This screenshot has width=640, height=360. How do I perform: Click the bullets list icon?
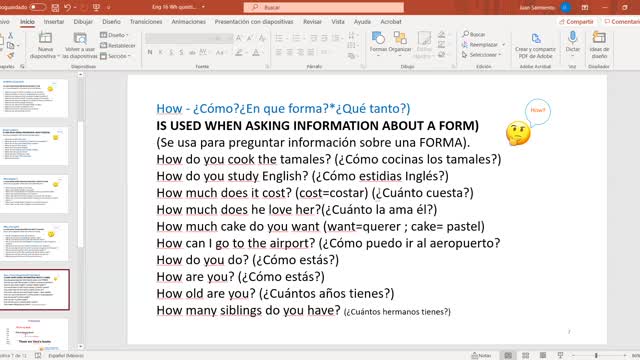(x=279, y=38)
